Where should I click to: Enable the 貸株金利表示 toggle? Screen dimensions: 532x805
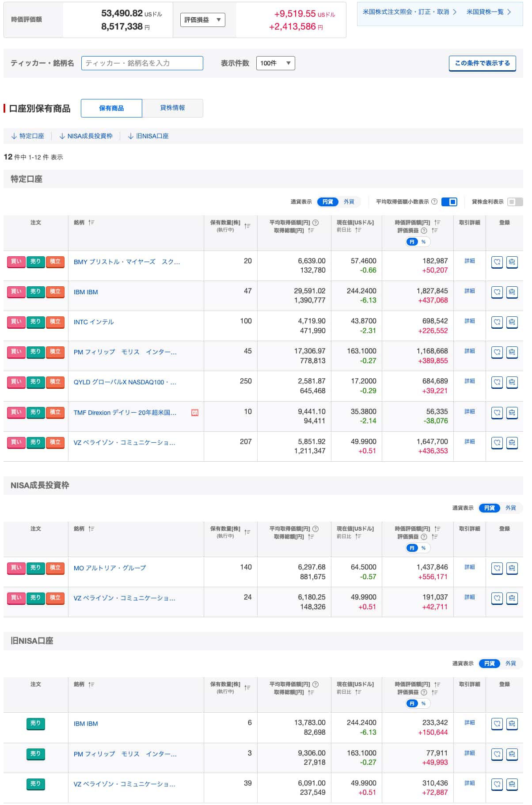tap(514, 202)
